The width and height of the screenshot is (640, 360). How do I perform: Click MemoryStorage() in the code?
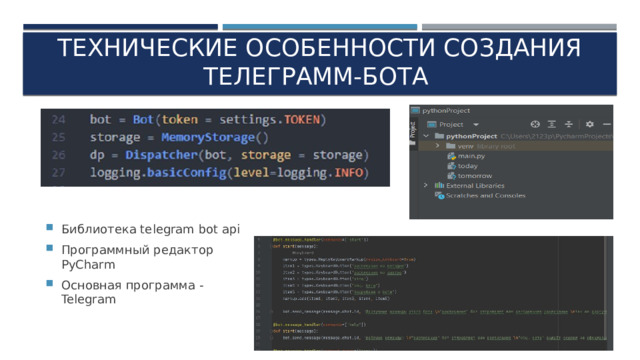pyautogui.click(x=215, y=138)
